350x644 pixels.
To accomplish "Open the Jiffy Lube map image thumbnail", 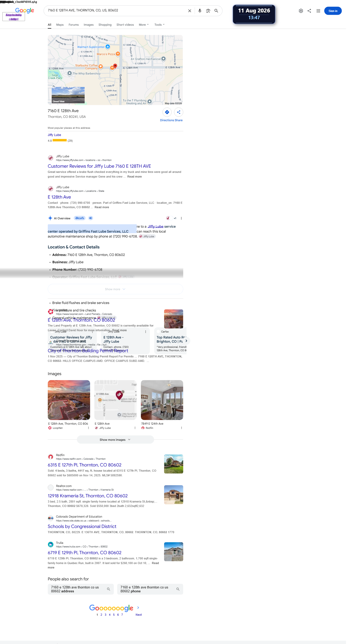I will [115, 400].
